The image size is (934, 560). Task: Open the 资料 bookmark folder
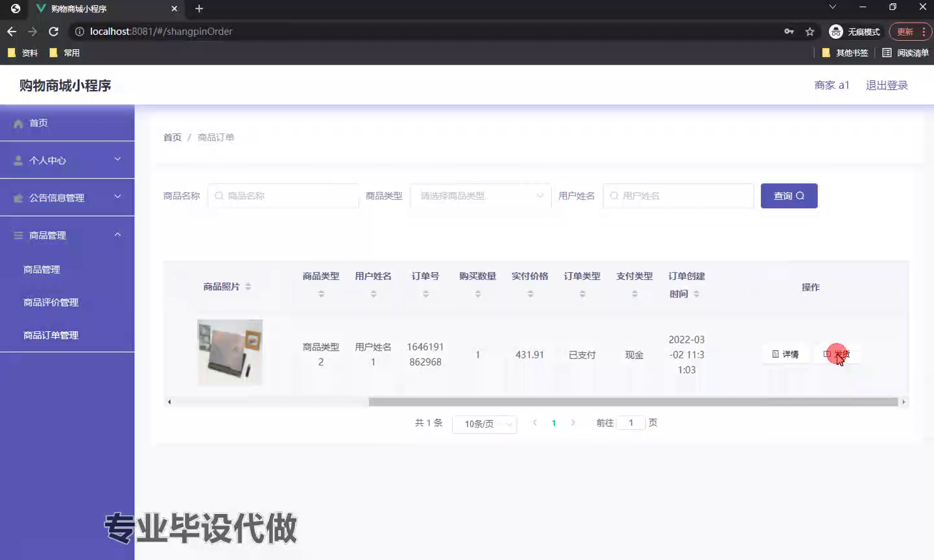(23, 52)
